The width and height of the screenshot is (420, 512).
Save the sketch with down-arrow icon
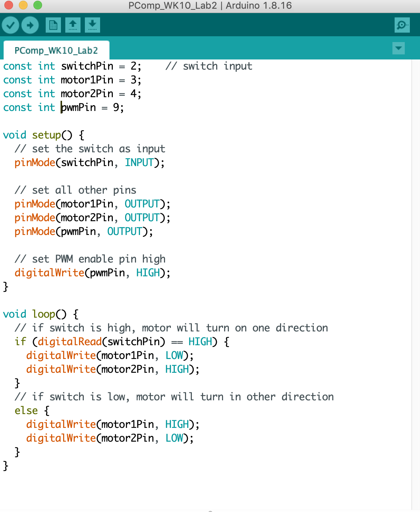92,25
